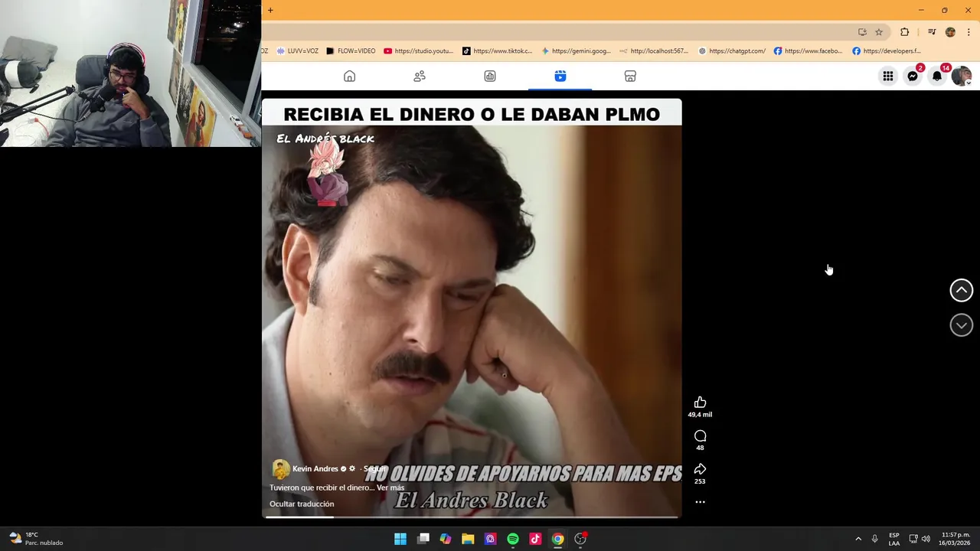Viewport: 980px width, 551px height.
Task: Open the Chrome three-dot menu
Action: [x=969, y=32]
